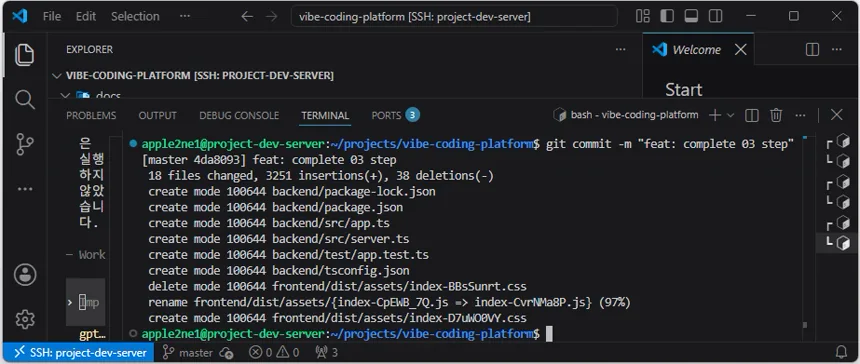
Task: Open the Manage gear icon
Action: pyautogui.click(x=25, y=319)
